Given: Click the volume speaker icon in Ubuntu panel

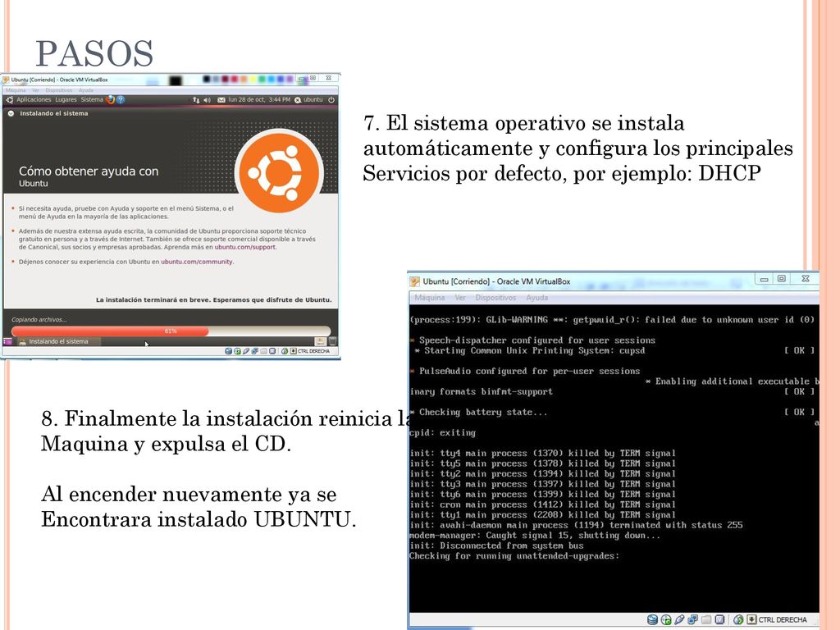Looking at the screenshot, I should point(207,99).
